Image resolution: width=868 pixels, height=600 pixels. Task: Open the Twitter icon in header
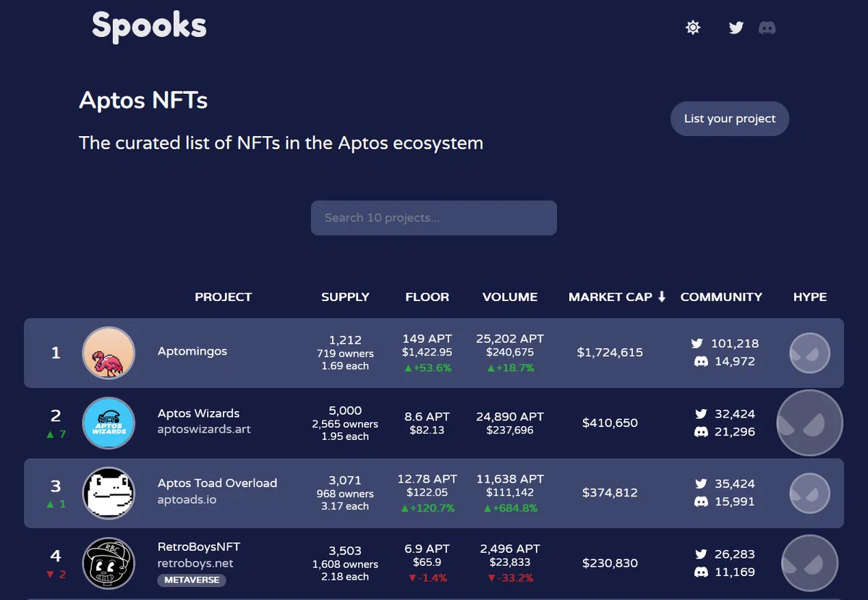pos(736,28)
